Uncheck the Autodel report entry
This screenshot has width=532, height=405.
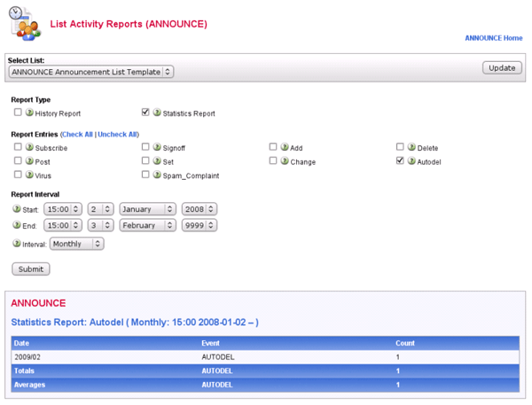click(x=400, y=161)
